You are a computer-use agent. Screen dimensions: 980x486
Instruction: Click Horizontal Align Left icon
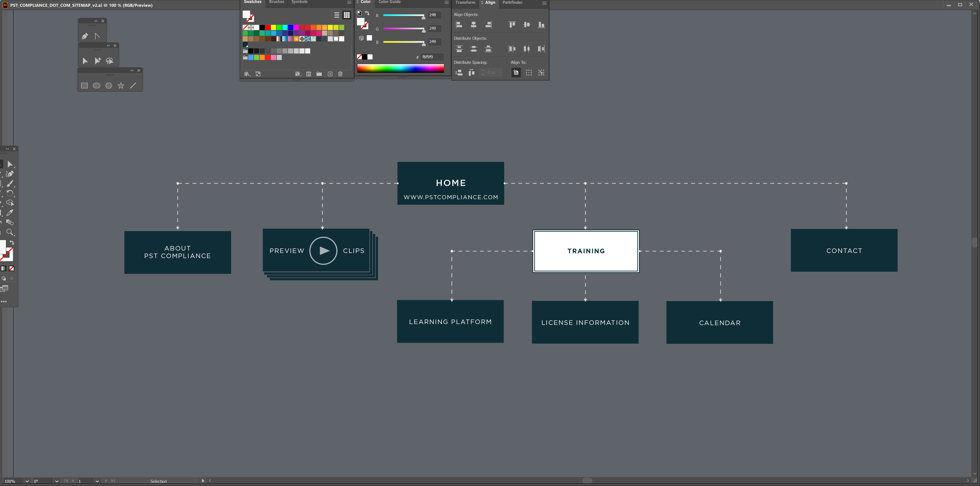tap(459, 25)
